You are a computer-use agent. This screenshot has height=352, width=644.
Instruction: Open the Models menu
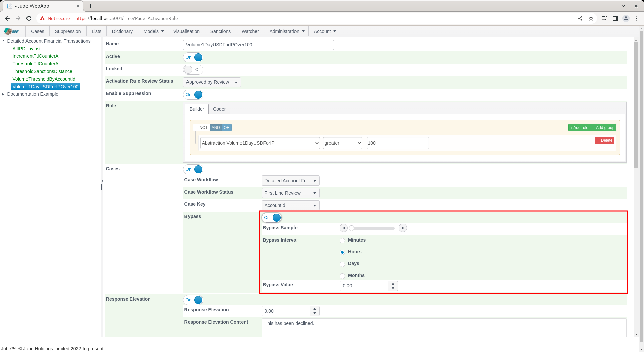(x=154, y=31)
